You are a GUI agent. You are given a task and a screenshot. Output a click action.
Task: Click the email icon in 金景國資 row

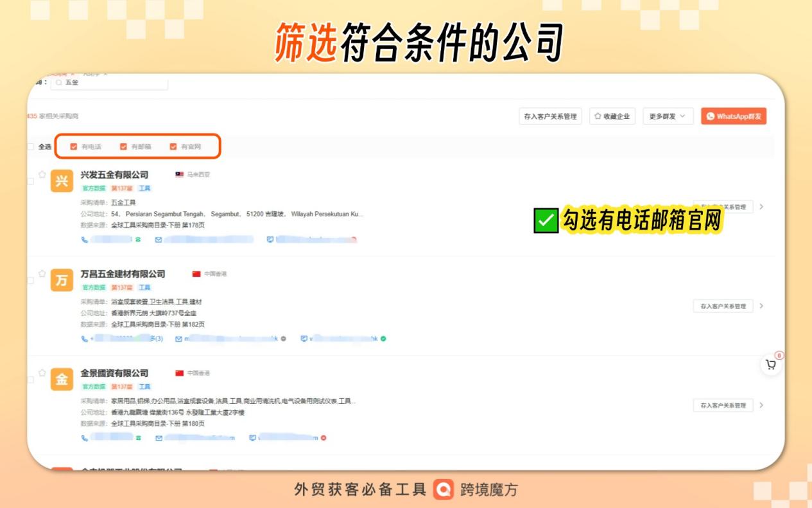coord(159,438)
